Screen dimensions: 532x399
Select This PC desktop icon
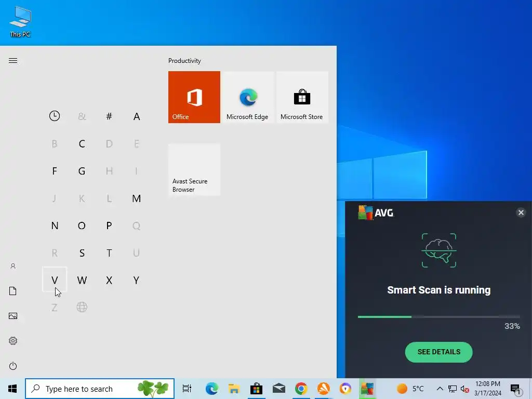pos(20,21)
